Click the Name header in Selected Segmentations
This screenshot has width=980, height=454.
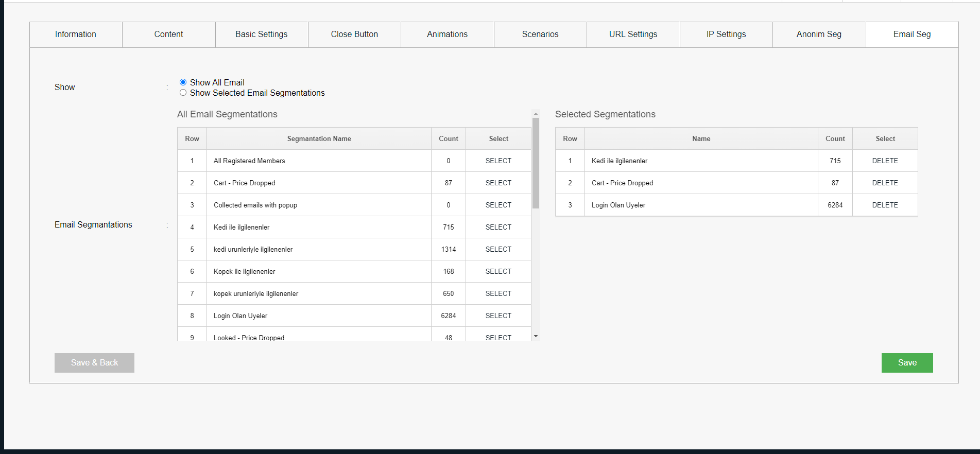pyautogui.click(x=701, y=138)
